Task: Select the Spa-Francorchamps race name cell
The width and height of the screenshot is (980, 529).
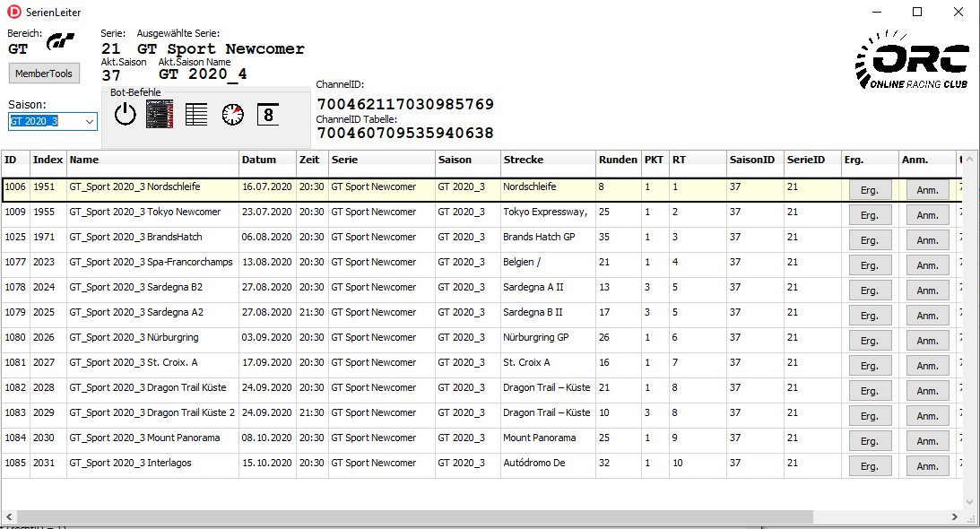Action: 151,262
